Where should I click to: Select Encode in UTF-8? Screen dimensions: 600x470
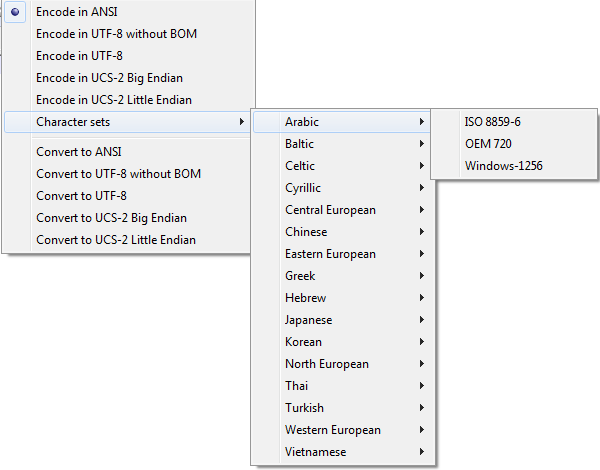(x=80, y=56)
